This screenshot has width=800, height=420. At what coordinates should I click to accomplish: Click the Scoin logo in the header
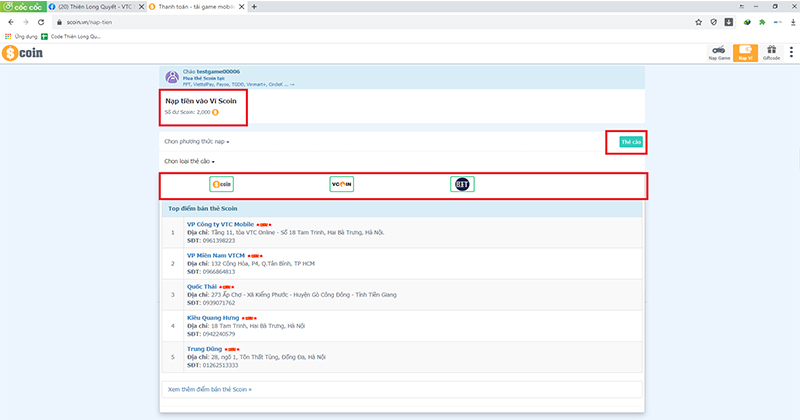(x=22, y=53)
